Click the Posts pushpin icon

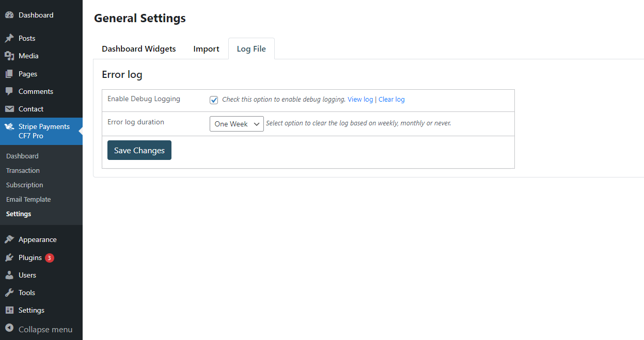9,39
